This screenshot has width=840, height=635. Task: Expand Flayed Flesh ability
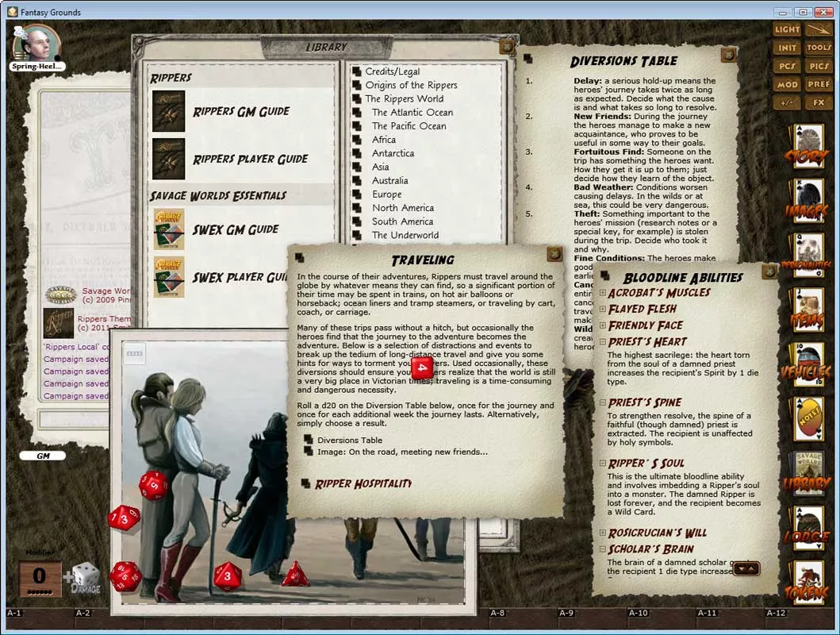click(x=603, y=310)
